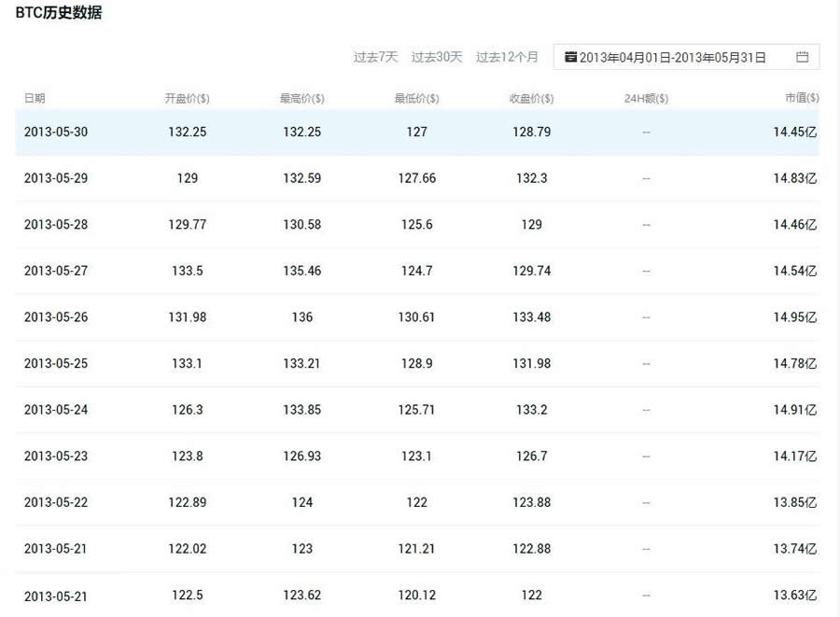The image size is (840, 617).
Task: Click the filled calendar icon before 2013年04月01日
Action: pyautogui.click(x=570, y=57)
